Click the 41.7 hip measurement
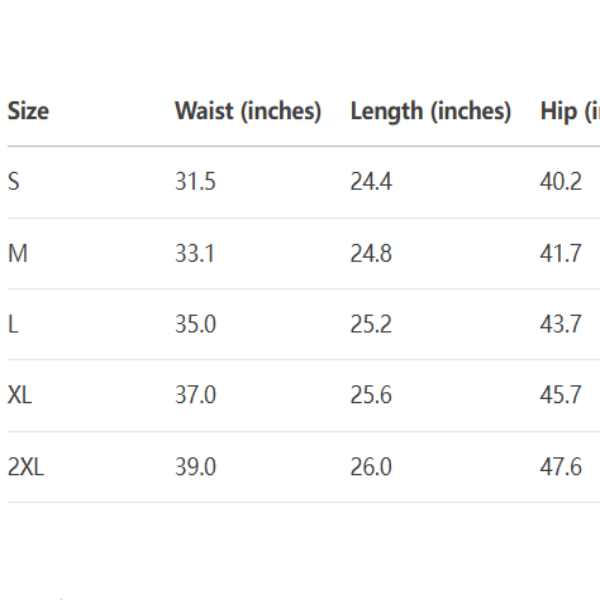 click(561, 254)
